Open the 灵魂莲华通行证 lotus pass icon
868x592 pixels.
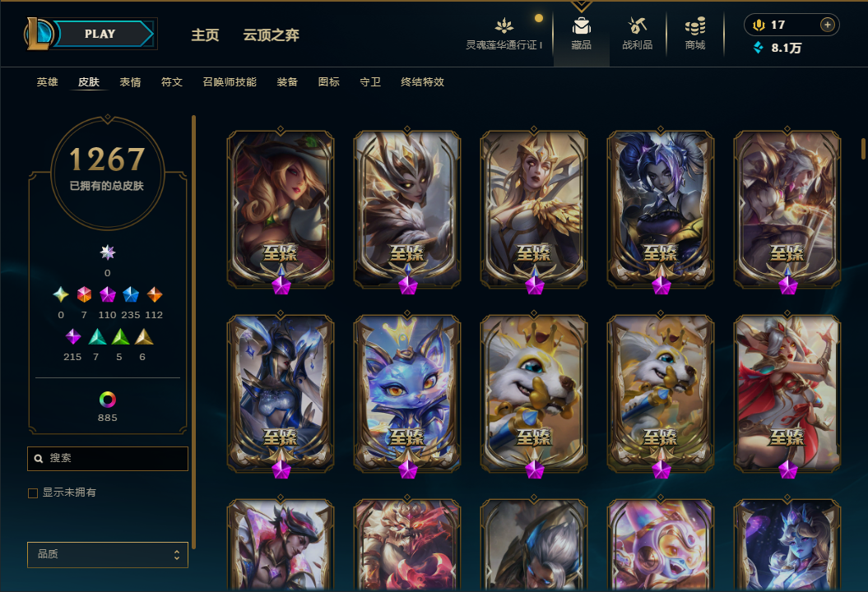(504, 26)
